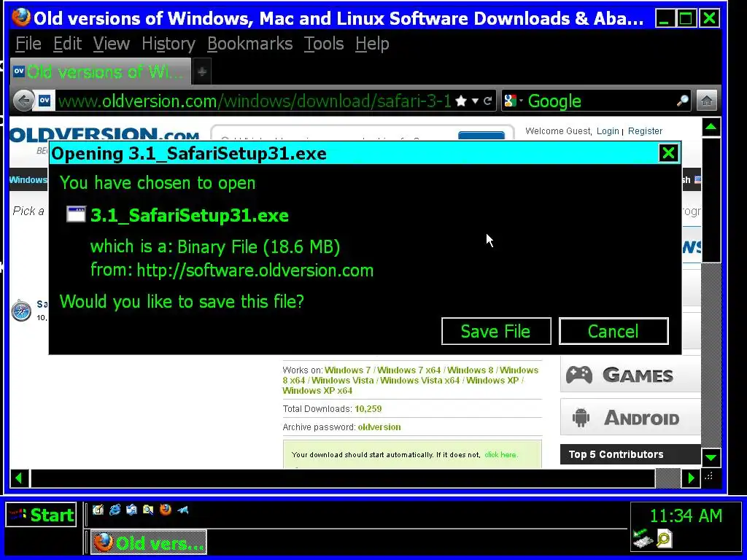Click the Login link

point(608,131)
